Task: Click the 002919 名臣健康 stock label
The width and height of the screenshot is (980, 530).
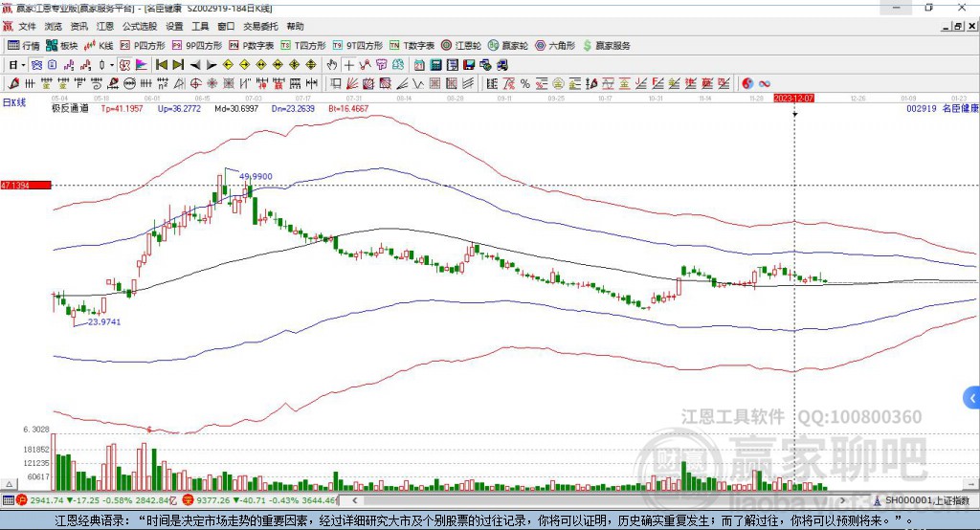Action: point(943,108)
